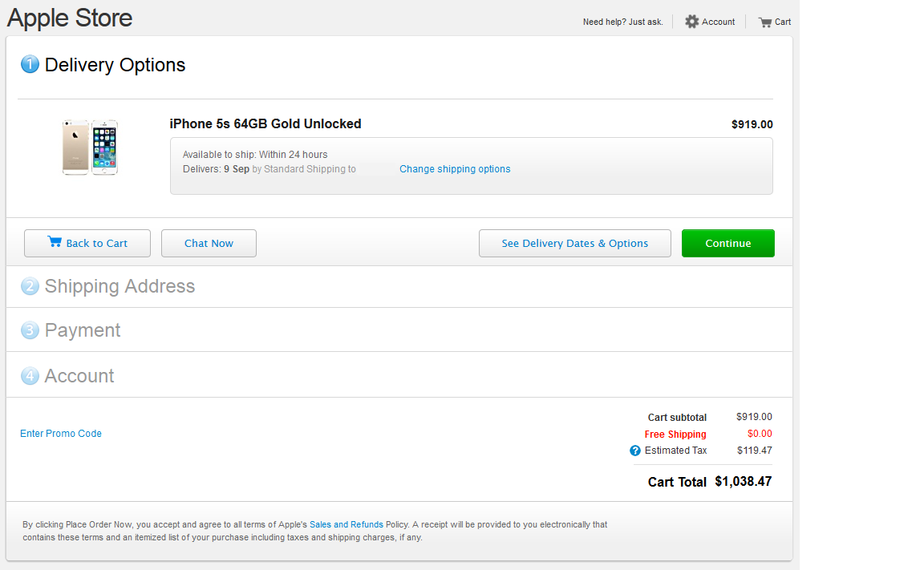Open the iPhone 5s product thumbnail
This screenshot has height=570, width=924.
pyautogui.click(x=90, y=148)
